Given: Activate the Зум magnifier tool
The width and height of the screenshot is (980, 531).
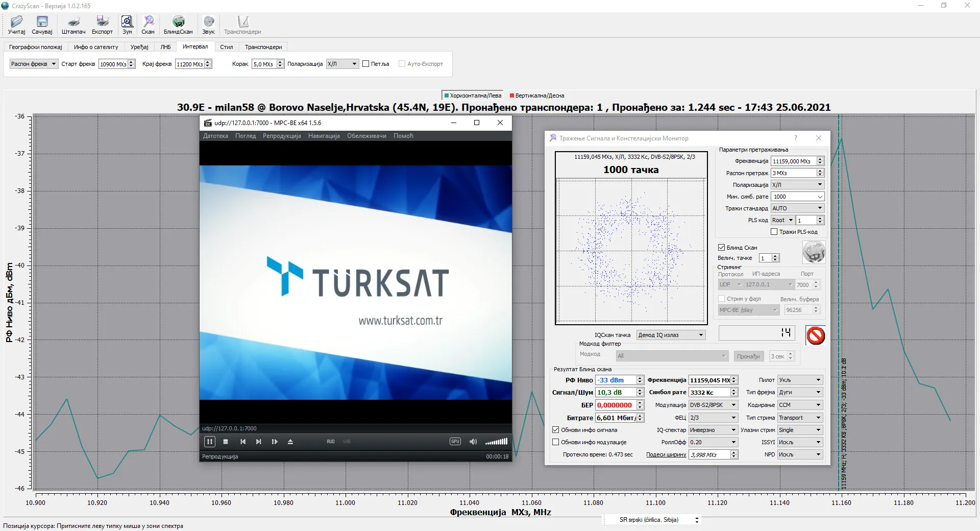Looking at the screenshot, I should (127, 24).
